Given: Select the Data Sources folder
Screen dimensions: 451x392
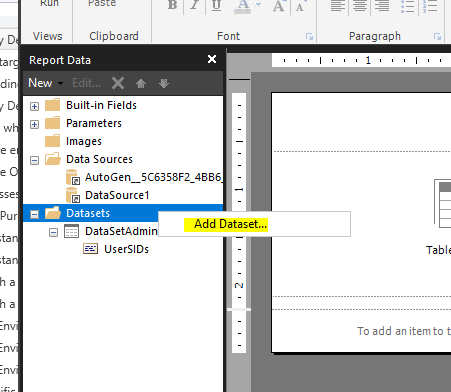Looking at the screenshot, I should (x=99, y=159).
